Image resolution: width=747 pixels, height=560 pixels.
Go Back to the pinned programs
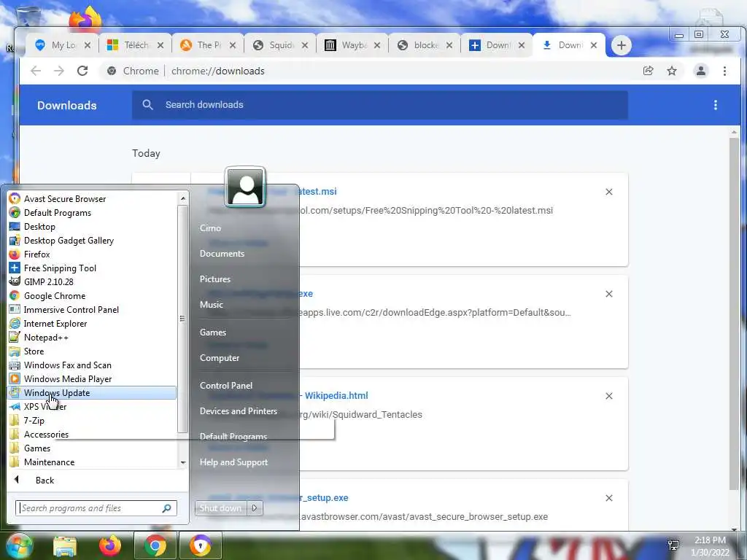coord(44,481)
